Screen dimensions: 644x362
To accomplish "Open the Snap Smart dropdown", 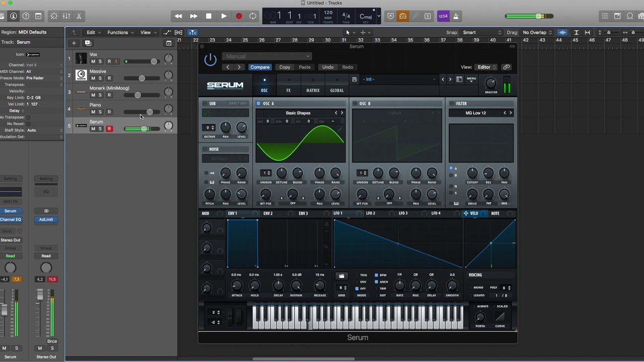I will (482, 33).
